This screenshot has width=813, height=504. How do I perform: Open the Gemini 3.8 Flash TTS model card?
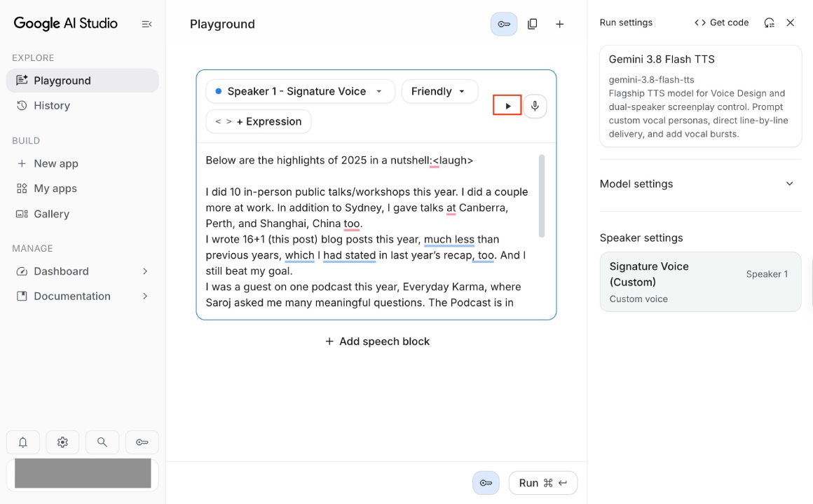point(700,96)
